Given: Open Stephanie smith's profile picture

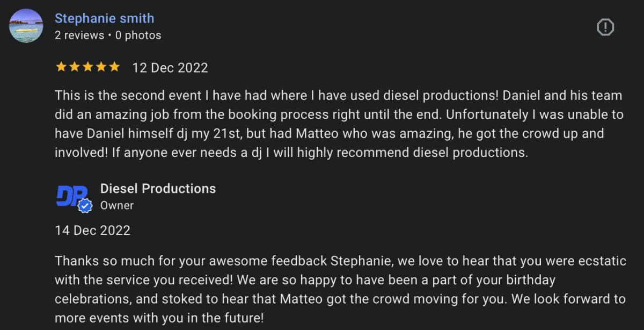Looking at the screenshot, I should point(26,26).
